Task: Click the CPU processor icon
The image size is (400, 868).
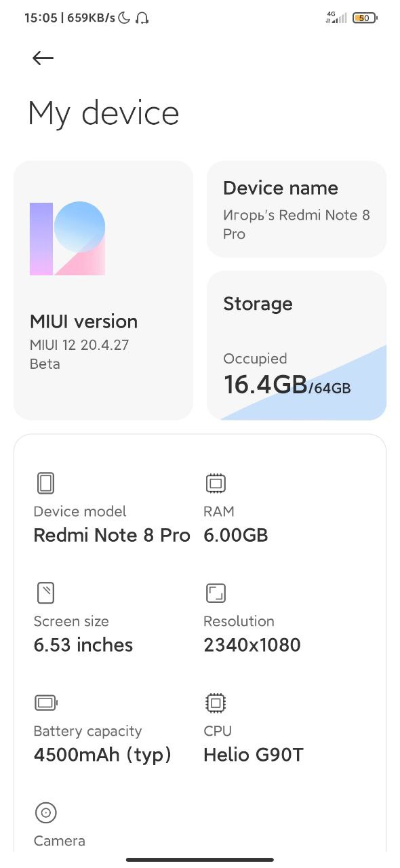Action: point(216,703)
